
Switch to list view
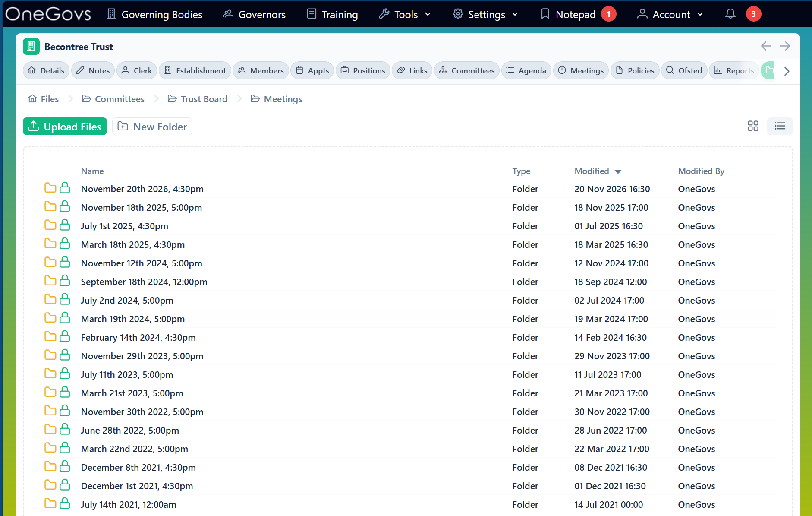click(x=780, y=126)
